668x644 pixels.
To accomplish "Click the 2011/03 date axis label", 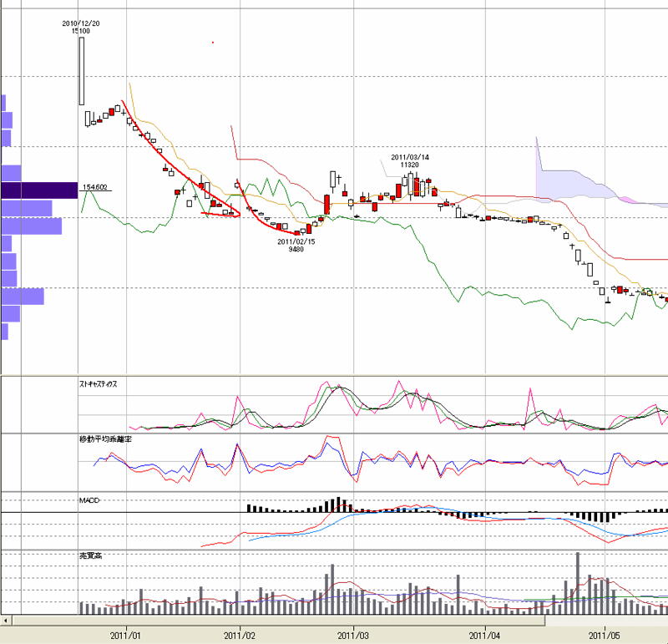I will 352,636.
